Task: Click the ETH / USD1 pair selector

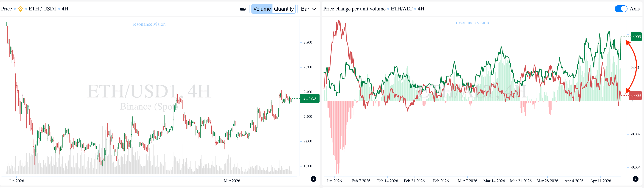Action: (42, 9)
